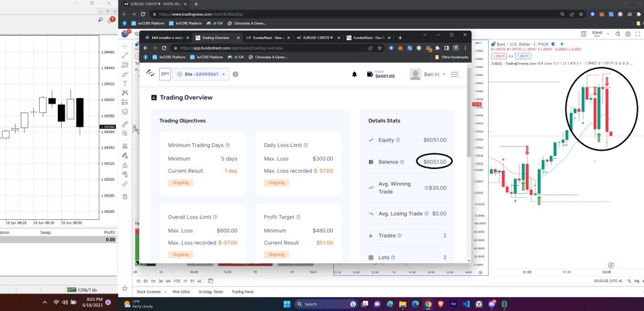Viewport: 644px width, 311px height.
Task: Select the ruler measure tool
Action: tap(125, 124)
